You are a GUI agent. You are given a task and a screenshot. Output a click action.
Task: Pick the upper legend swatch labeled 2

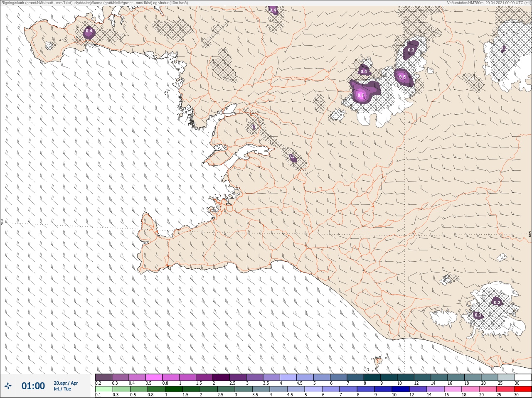coord(221,377)
